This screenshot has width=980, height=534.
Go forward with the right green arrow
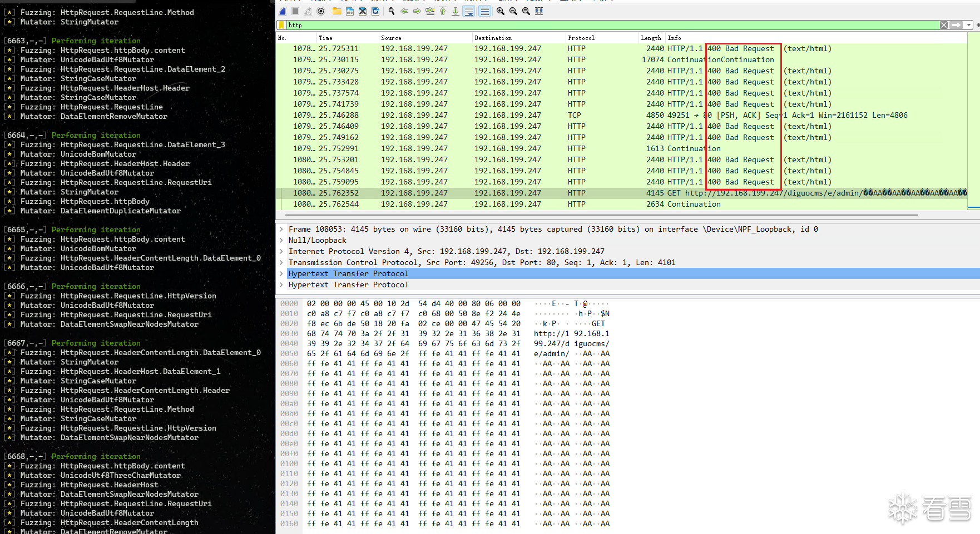[x=417, y=11]
